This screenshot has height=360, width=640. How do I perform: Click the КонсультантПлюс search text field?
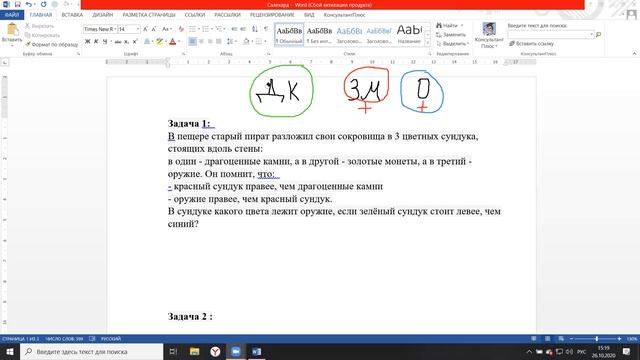(551, 35)
